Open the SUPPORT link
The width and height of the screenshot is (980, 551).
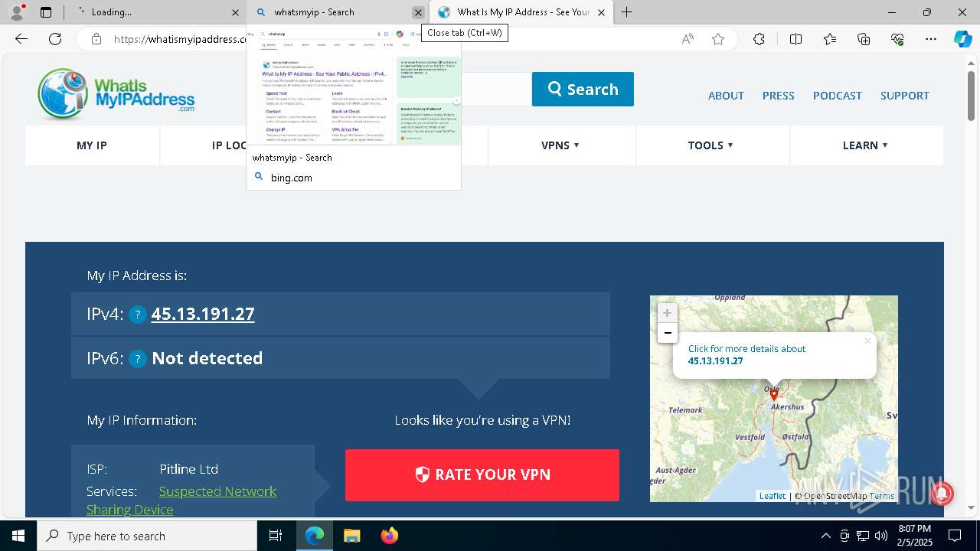tap(905, 96)
